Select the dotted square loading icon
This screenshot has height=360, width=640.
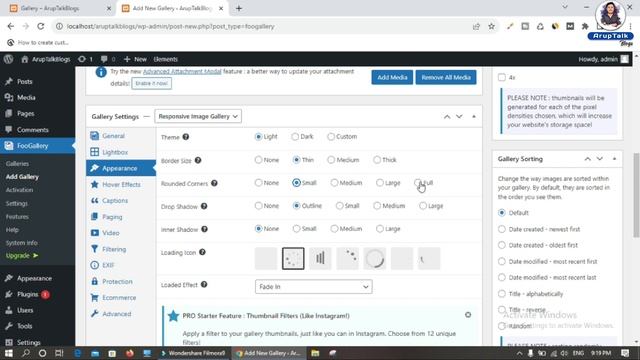pyautogui.click(x=293, y=258)
